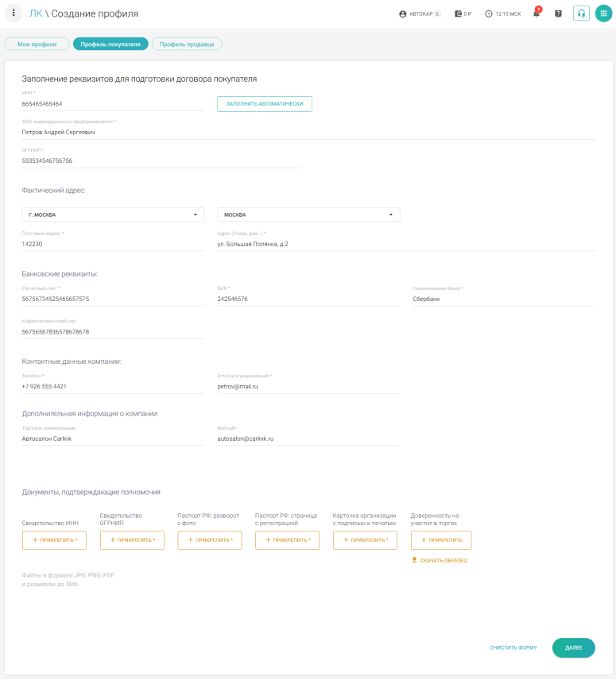
Task: Click the Далее button
Action: coord(573,647)
